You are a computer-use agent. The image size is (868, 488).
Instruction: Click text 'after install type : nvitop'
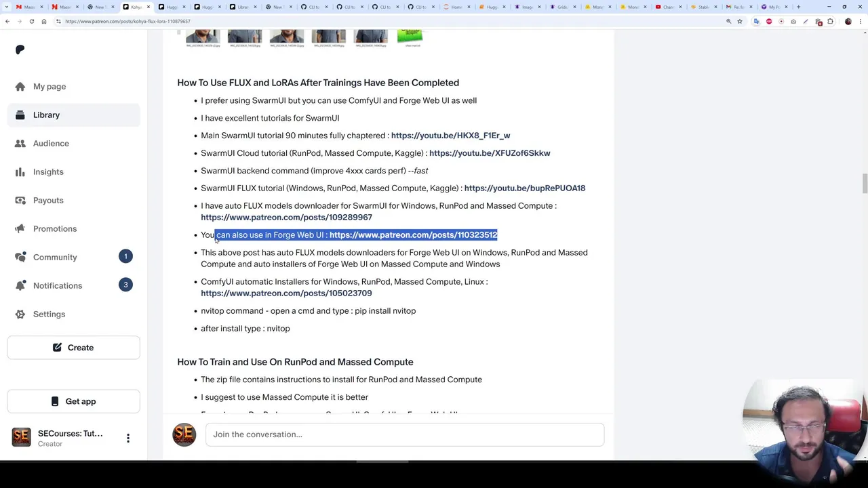click(x=245, y=329)
